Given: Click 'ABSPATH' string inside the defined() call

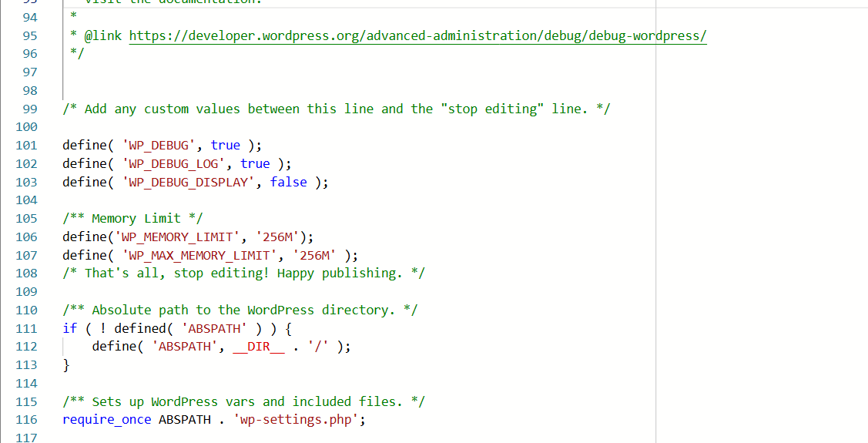Looking at the screenshot, I should pyautogui.click(x=214, y=328).
